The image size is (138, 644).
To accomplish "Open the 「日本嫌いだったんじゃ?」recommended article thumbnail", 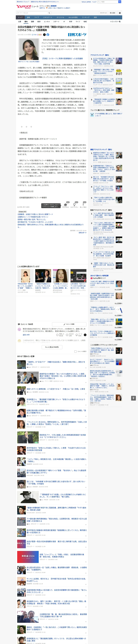I will [61, 276].
